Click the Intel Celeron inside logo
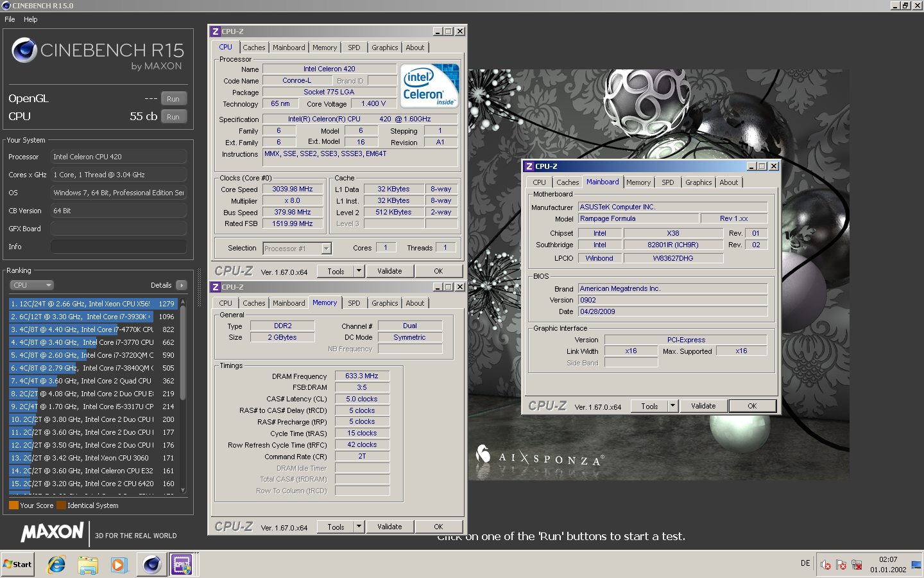The image size is (924, 578). (430, 85)
